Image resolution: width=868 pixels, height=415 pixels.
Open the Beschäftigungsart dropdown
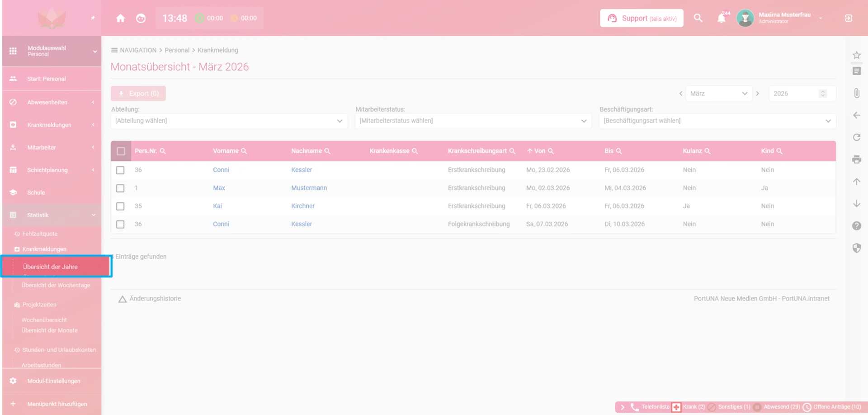coord(717,121)
